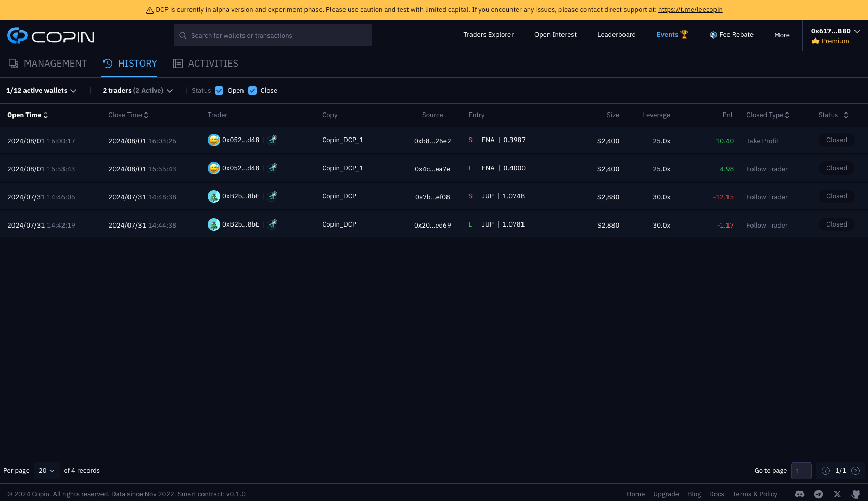This screenshot has height=501, width=868.
Task: Click the Go to page input
Action: (801, 471)
